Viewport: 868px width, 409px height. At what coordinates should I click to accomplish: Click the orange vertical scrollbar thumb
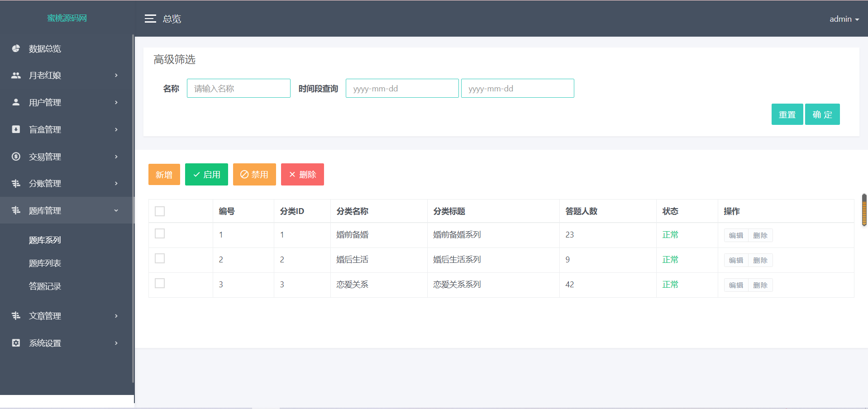864,210
